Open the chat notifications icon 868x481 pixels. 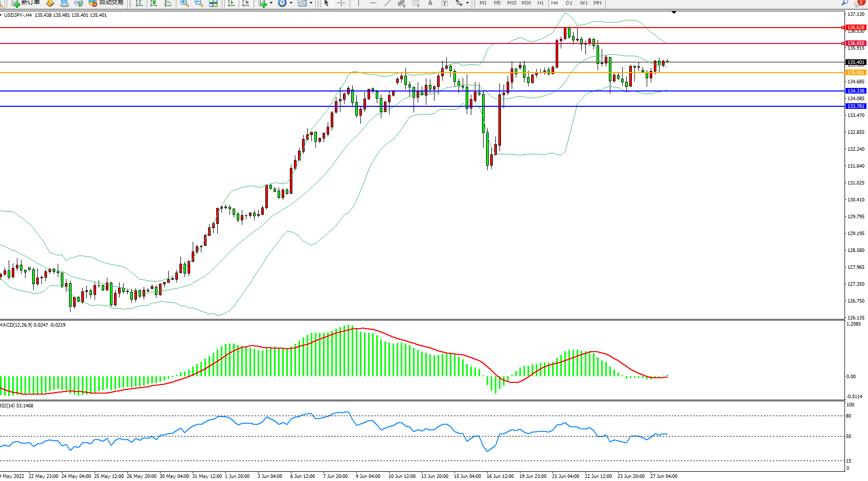859,3
